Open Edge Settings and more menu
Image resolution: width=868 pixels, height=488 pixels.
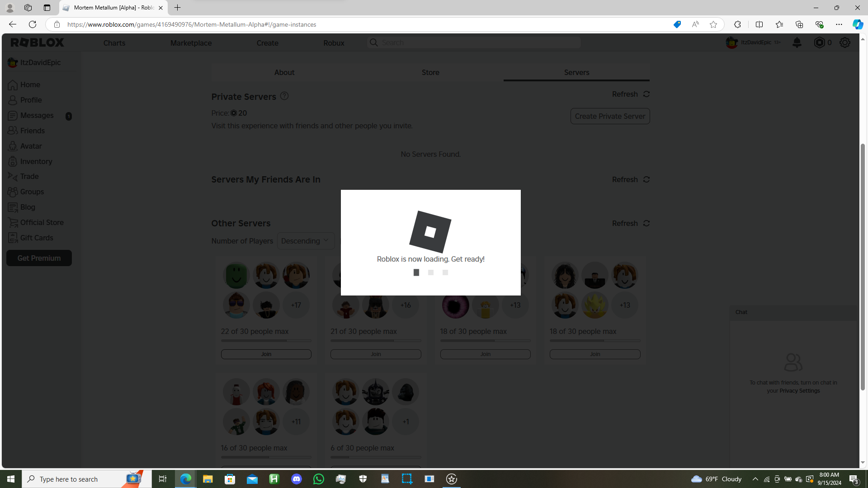(x=839, y=24)
